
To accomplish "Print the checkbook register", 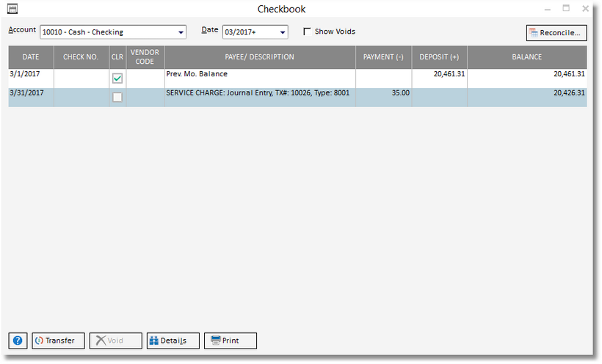I will pyautogui.click(x=230, y=341).
